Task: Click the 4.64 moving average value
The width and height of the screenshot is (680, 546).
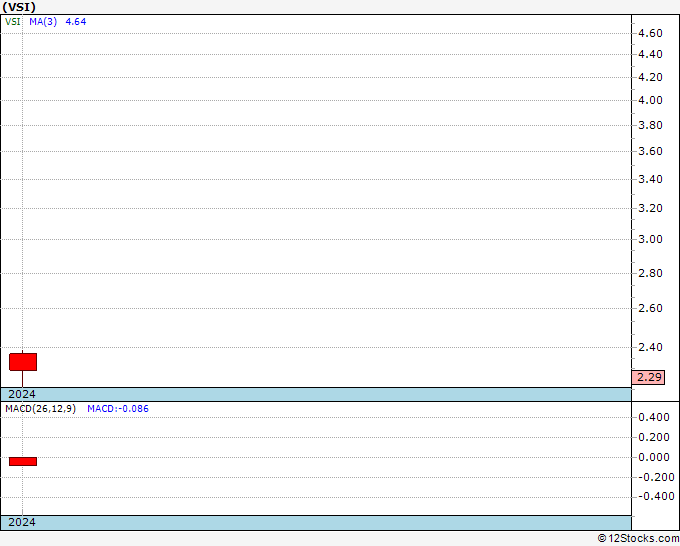Action: tap(75, 22)
